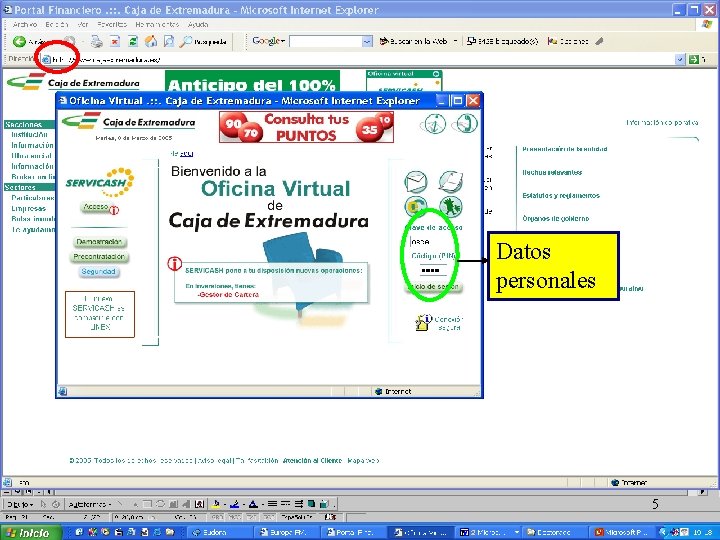Screen dimensions: 720x540
Task: Expand the grouped Microsoft taskbar button arrow
Action: pos(517,532)
